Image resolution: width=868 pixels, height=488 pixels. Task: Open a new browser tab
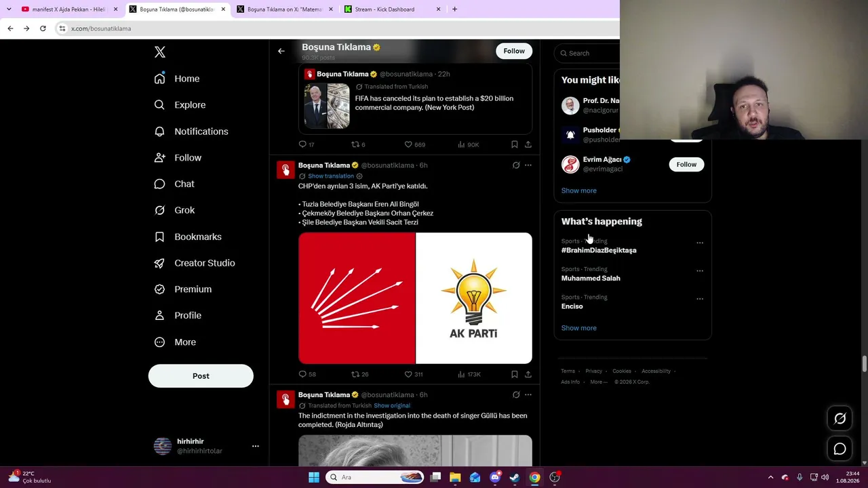tap(454, 9)
